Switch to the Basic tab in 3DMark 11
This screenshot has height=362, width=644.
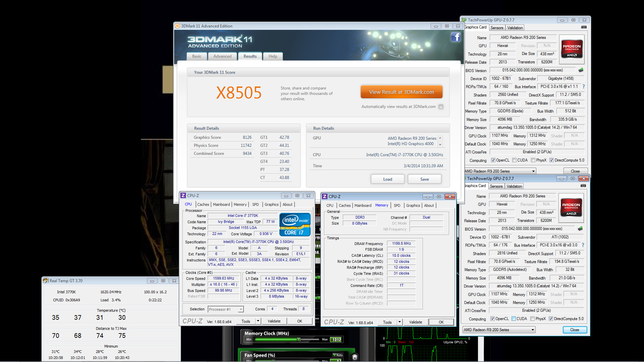point(197,56)
